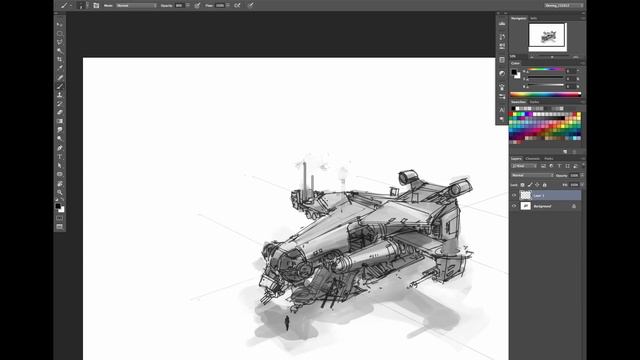Select the Ellipse shape tool
640x360 pixels.
point(60,174)
